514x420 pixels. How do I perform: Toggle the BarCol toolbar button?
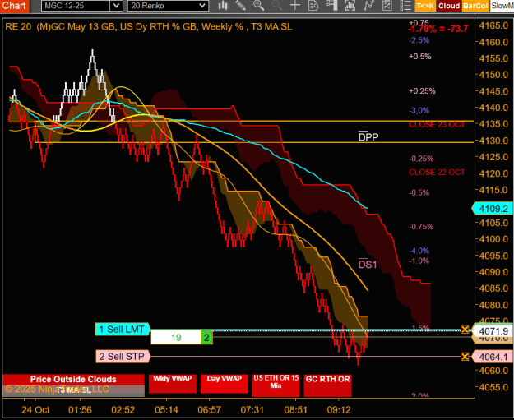coord(475,6)
